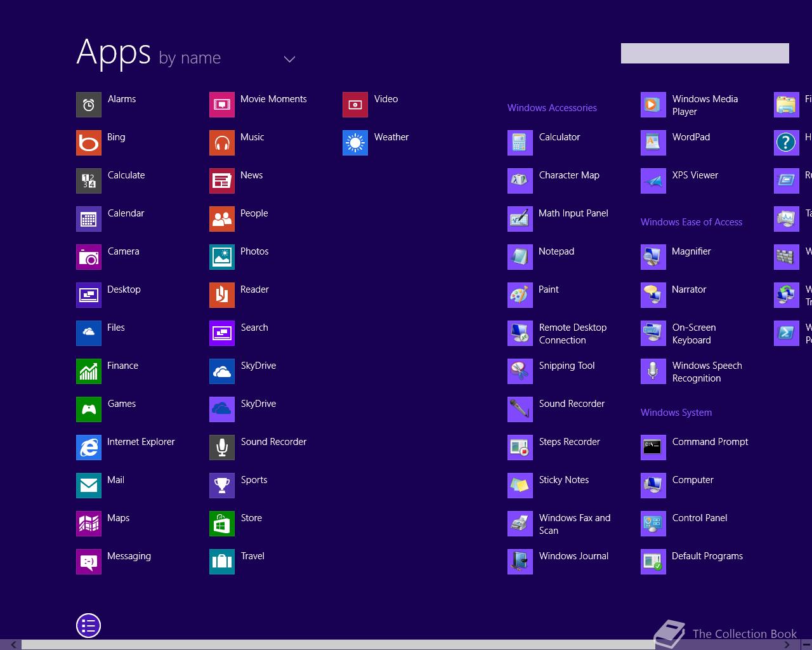Viewport: 812px width, 650px height.
Task: Open Notepad label text
Action: pyautogui.click(x=556, y=251)
